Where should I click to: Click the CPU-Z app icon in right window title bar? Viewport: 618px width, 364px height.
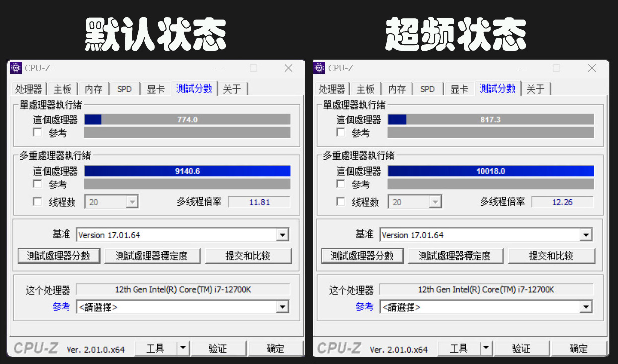(x=319, y=68)
